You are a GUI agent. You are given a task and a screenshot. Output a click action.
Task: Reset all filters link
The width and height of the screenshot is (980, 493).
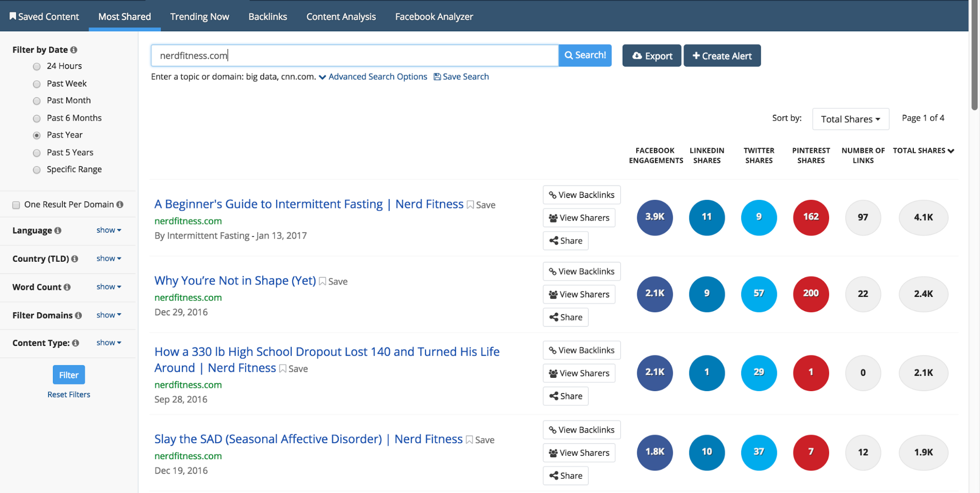point(69,394)
